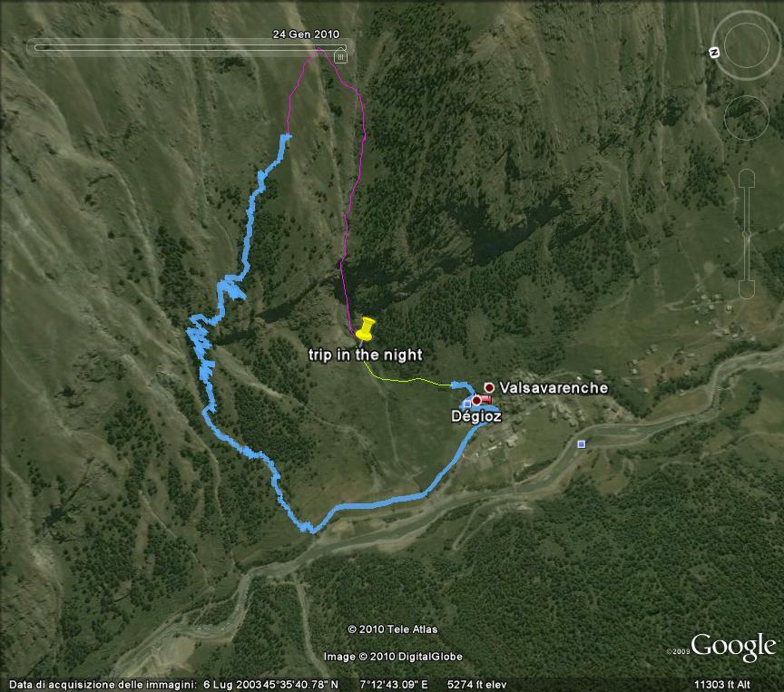Click the N north marker on the compass
This screenshot has width=784, height=692.
714,53
